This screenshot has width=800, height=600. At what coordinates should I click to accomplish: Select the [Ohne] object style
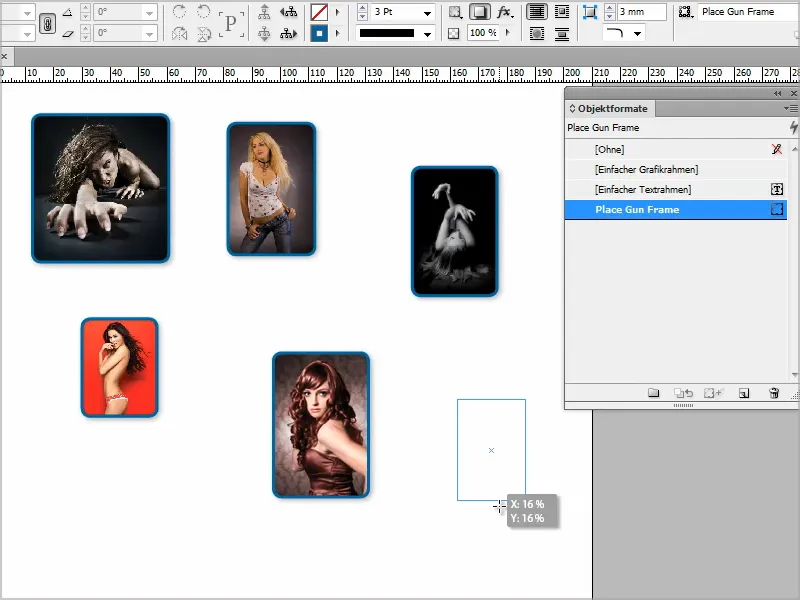coord(676,149)
